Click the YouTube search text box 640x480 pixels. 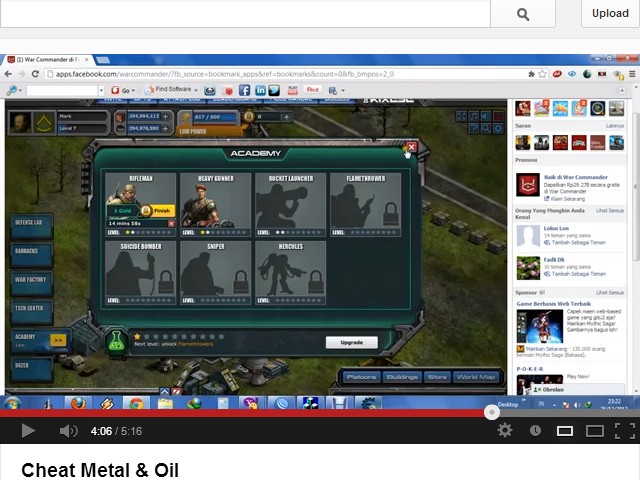click(245, 13)
